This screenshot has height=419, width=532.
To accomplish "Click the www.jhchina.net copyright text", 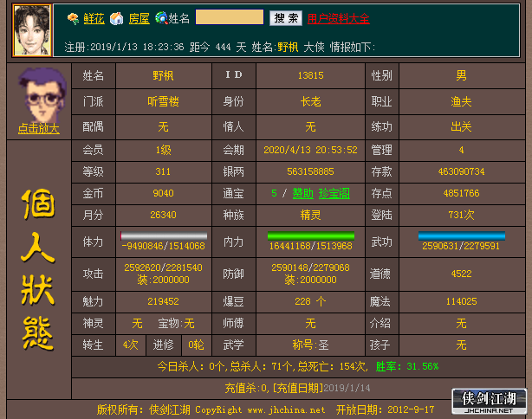I will (286, 409).
